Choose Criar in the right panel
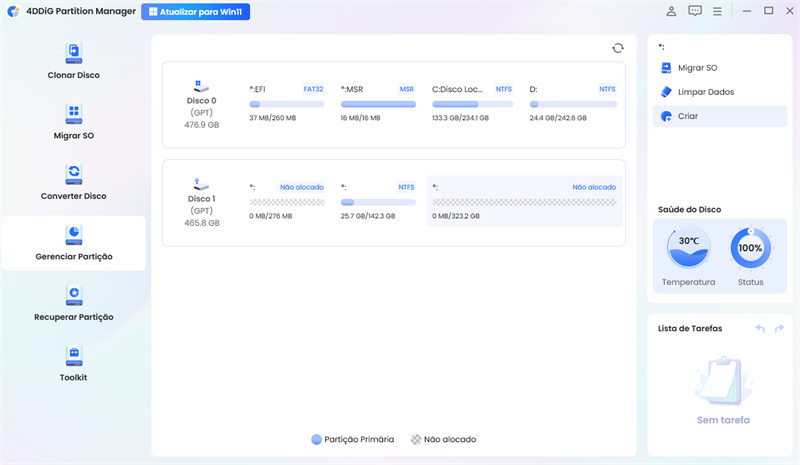 coord(687,116)
